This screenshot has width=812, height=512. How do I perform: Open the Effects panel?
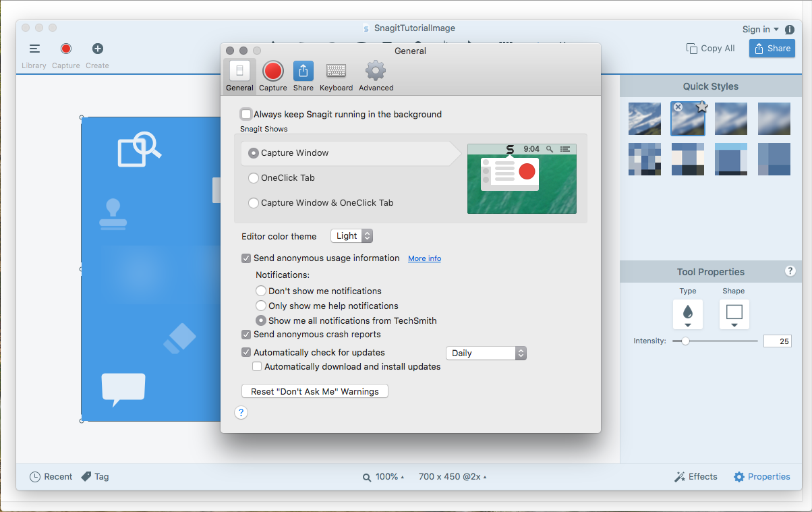click(695, 477)
